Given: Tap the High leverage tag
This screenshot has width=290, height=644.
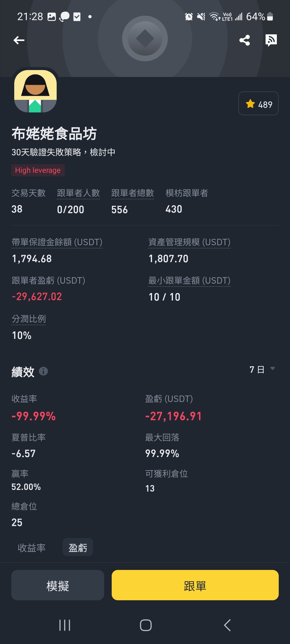Looking at the screenshot, I should (x=38, y=170).
